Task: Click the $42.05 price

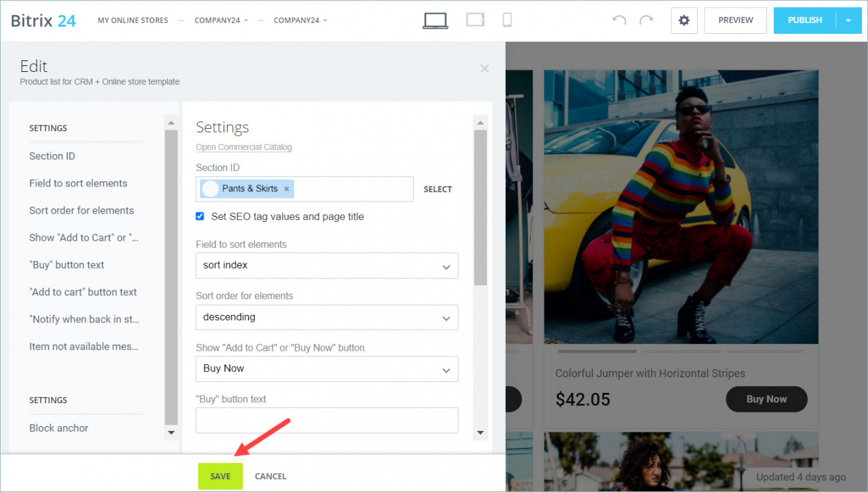Action: click(x=583, y=399)
